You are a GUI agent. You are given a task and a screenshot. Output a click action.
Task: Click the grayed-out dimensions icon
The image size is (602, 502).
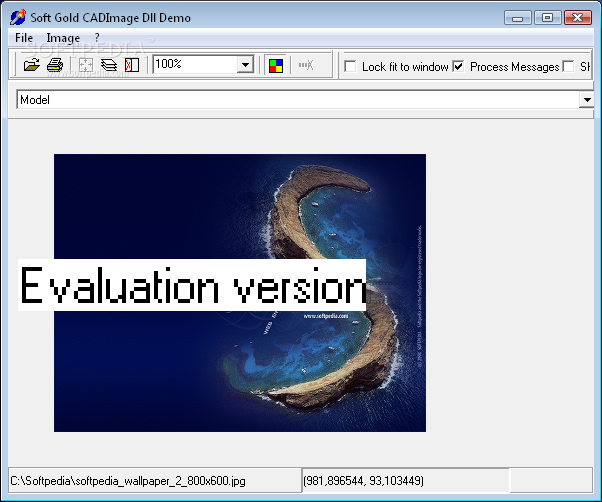click(x=306, y=65)
